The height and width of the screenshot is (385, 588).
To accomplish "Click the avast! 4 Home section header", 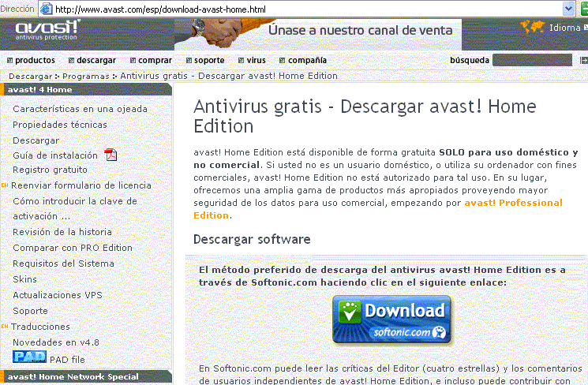I will [86, 90].
